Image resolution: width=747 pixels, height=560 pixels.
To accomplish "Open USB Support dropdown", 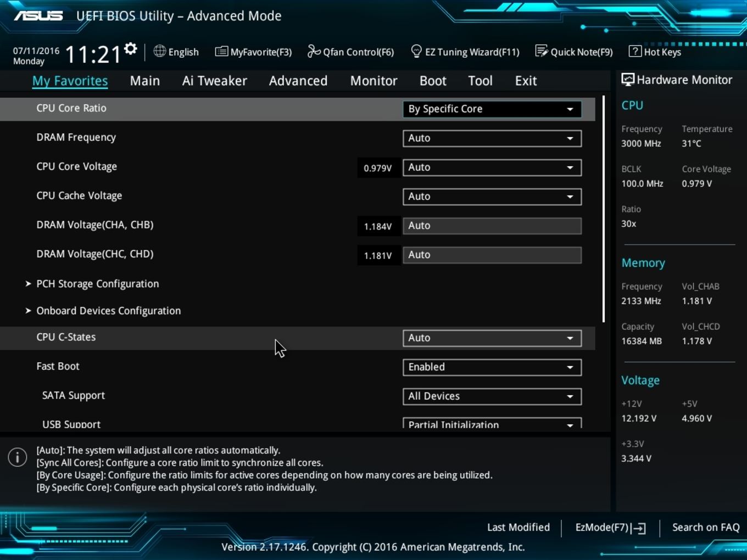I will 492,424.
